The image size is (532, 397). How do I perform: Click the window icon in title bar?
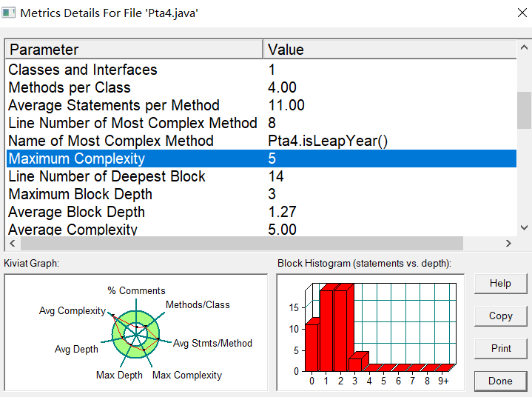(x=8, y=13)
